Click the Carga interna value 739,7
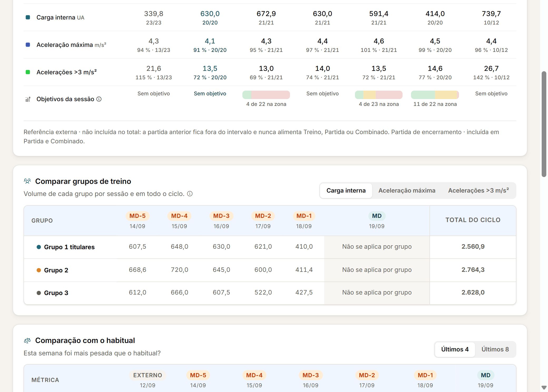Image resolution: width=548 pixels, height=392 pixels. (x=491, y=14)
